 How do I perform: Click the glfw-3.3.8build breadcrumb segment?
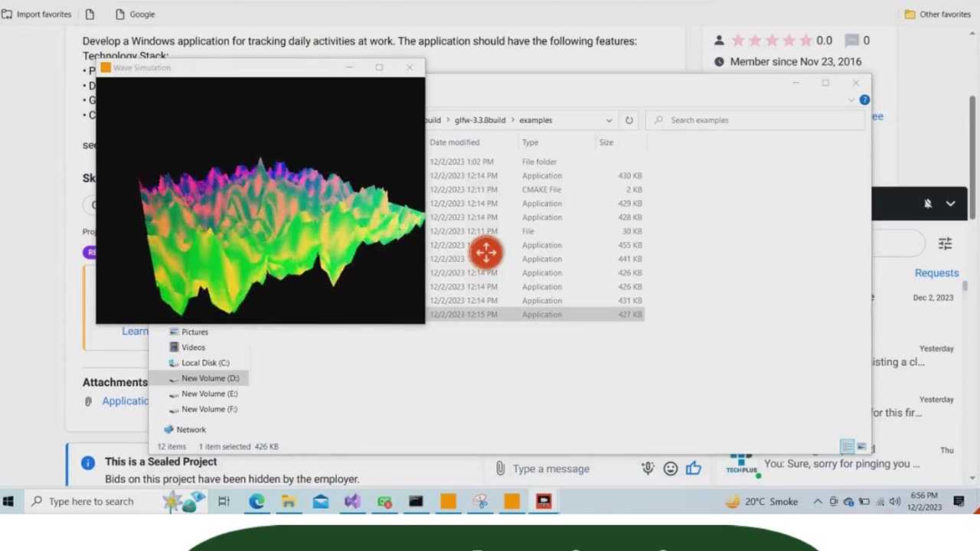(480, 120)
